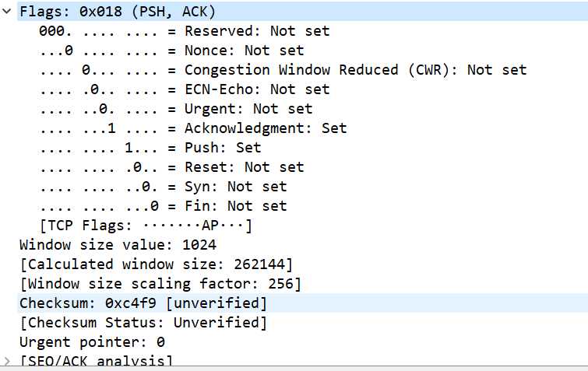This screenshot has width=588, height=371.
Task: Click the Syn: Not set line
Action: (163, 187)
